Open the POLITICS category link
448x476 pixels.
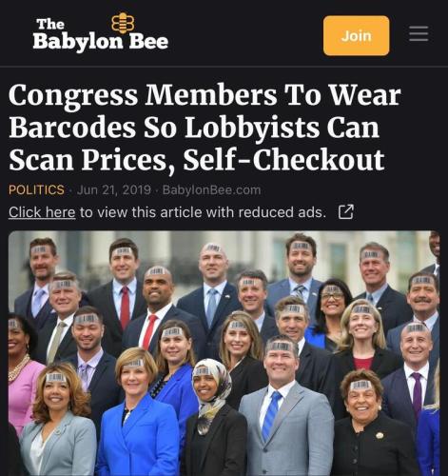tap(36, 190)
